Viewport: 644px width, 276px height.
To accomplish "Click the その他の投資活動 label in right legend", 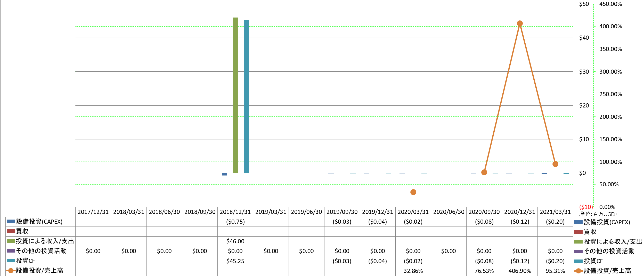I will click(609, 251).
